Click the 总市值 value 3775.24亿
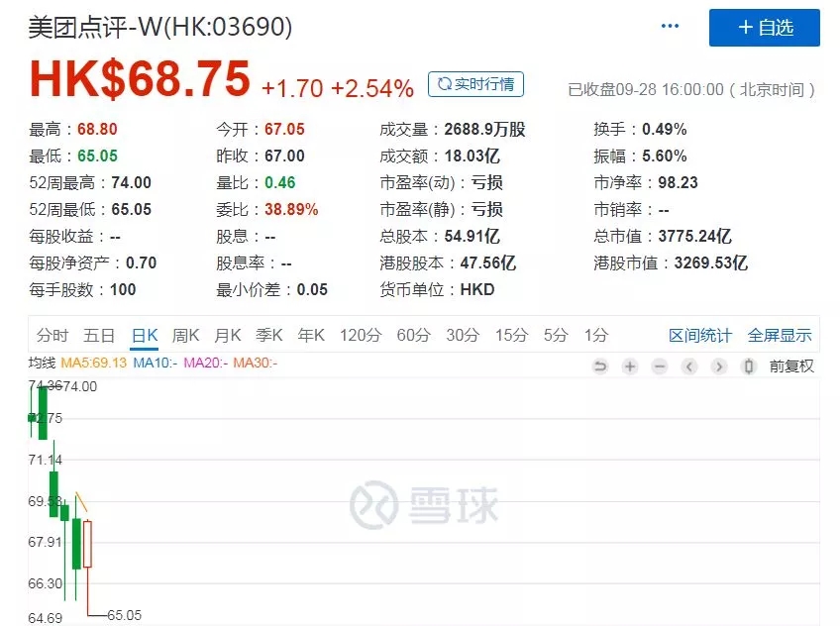The height and width of the screenshot is (626, 840). [694, 236]
